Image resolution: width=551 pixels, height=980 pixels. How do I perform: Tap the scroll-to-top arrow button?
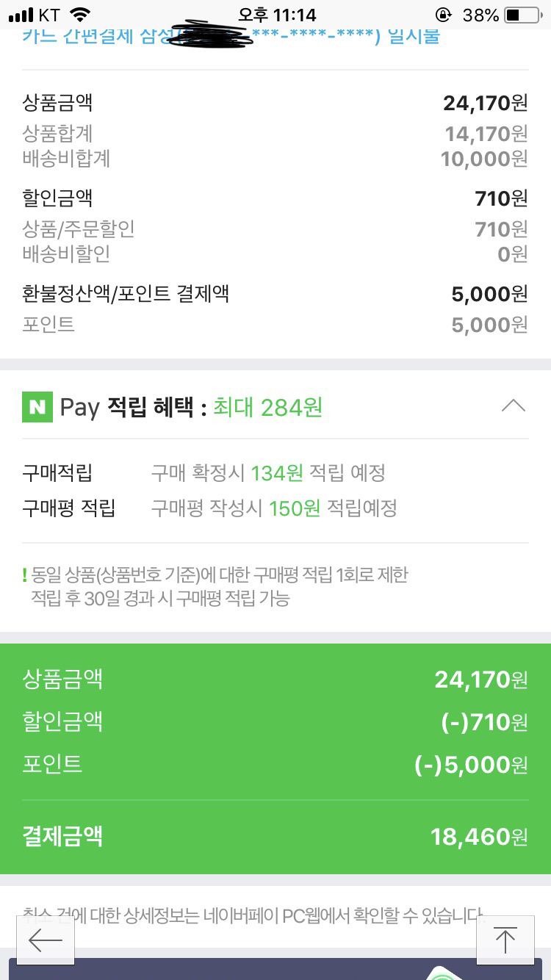coord(505,940)
